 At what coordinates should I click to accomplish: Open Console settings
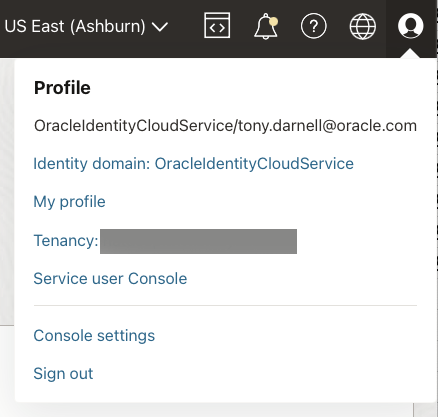(94, 336)
